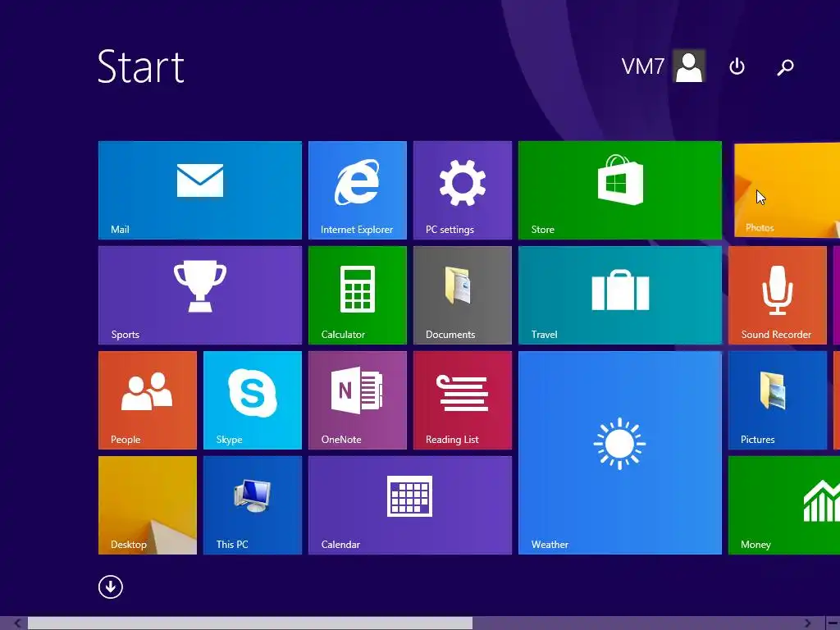Launch Internet Explorer tile
840x630 pixels.
[358, 190]
